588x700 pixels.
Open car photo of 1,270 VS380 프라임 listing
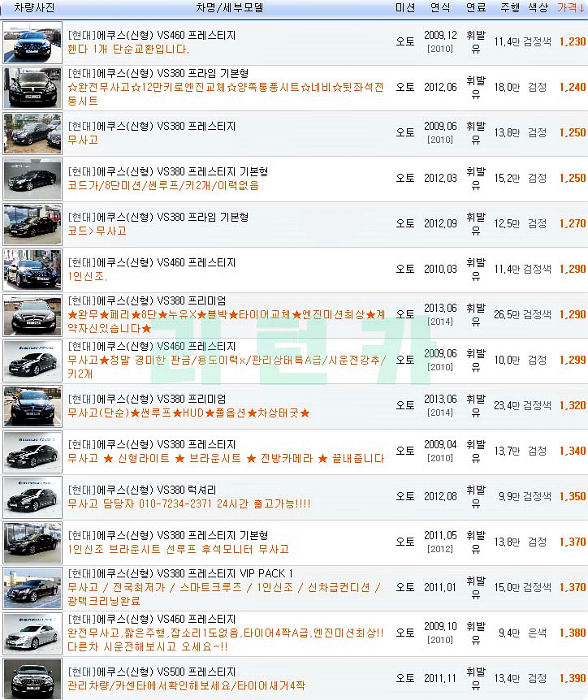click(32, 225)
